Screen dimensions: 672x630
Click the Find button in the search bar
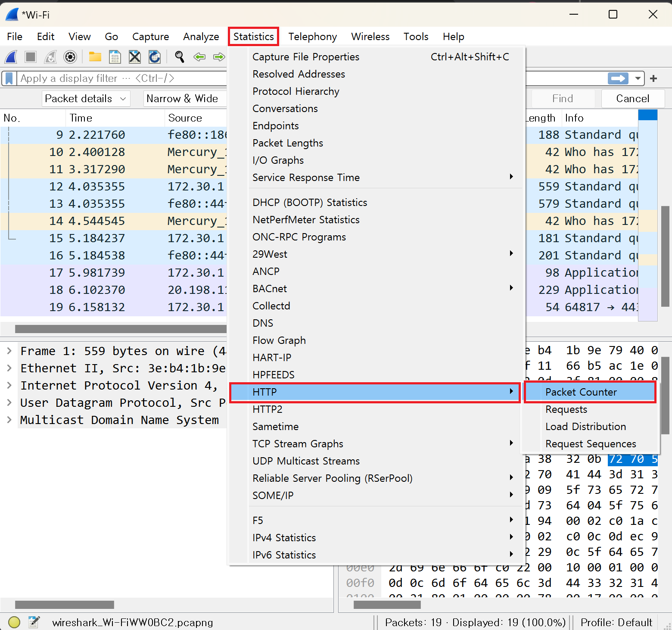click(x=563, y=99)
